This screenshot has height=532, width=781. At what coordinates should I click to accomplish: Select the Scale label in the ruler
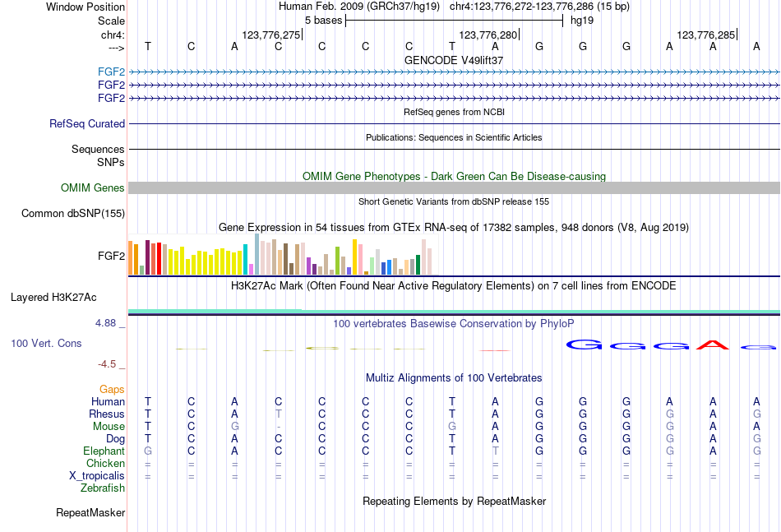coord(111,21)
